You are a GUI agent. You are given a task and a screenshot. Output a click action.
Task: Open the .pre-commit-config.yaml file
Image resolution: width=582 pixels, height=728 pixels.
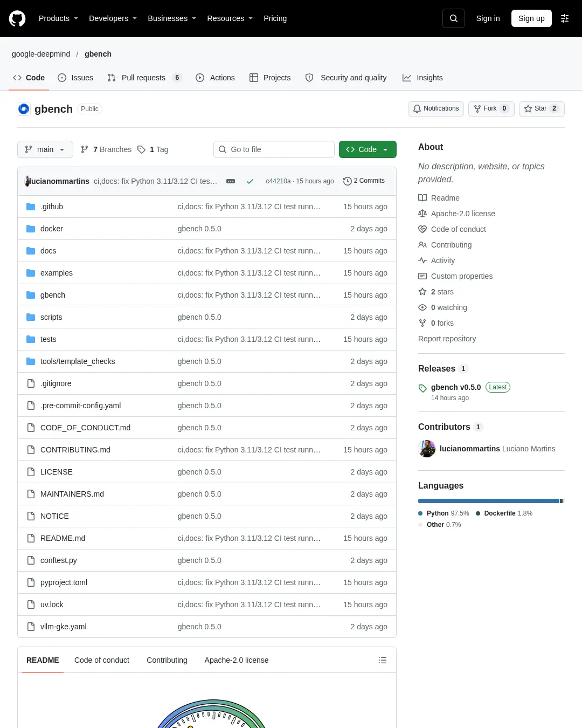coord(81,406)
